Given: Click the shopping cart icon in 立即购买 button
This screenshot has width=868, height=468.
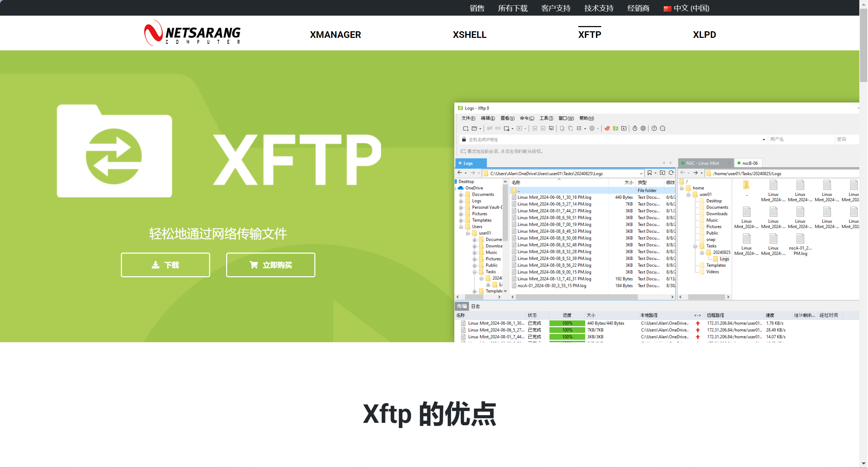Looking at the screenshot, I should [254, 265].
